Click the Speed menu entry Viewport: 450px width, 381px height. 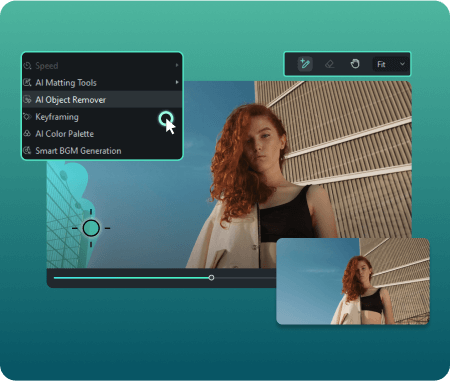102,66
